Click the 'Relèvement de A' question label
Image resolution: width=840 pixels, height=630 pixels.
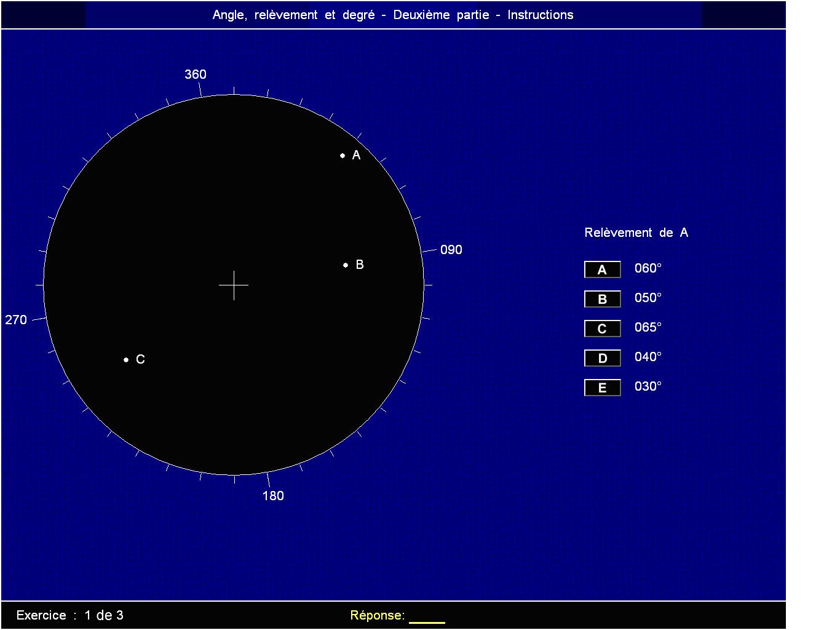pos(636,233)
